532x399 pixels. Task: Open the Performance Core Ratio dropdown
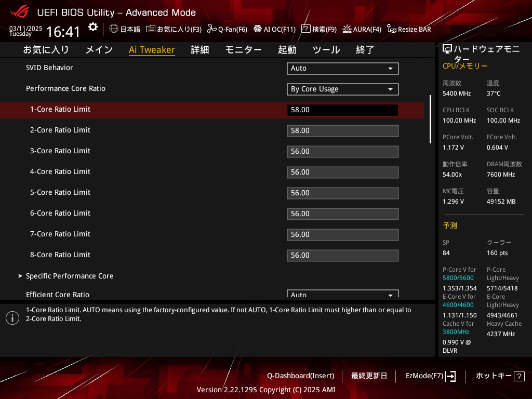(x=343, y=89)
